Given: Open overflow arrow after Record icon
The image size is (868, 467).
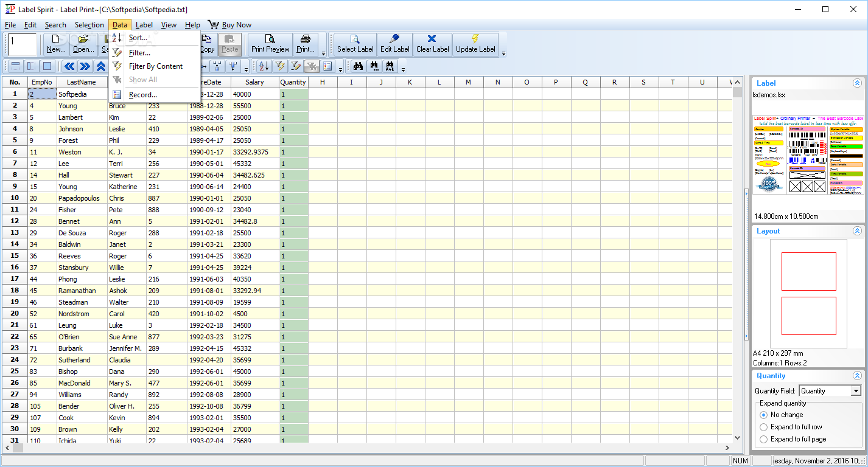Looking at the screenshot, I should (x=340, y=69).
